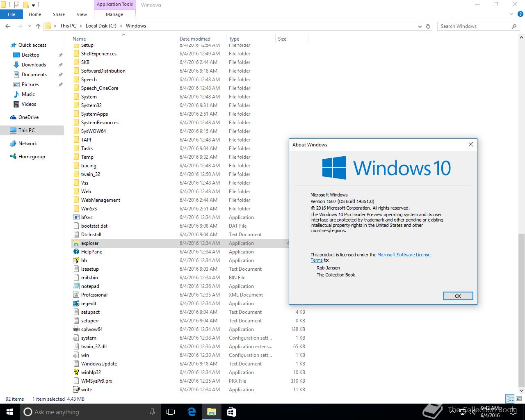525x420 pixels.
Task: Open the Recent locations dropdown arrow
Action: pos(30,26)
